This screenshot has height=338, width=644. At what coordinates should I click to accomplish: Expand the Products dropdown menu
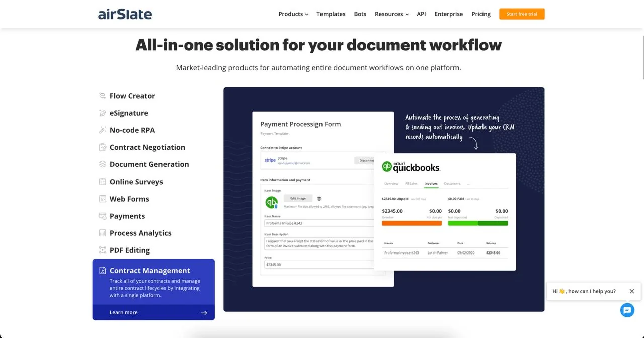tap(293, 14)
